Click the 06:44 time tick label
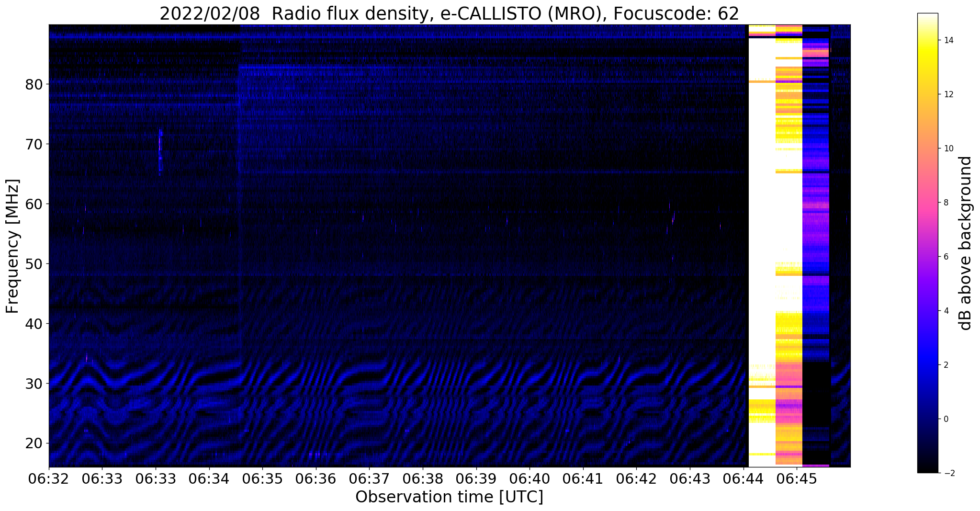The image size is (980, 511). tap(743, 478)
